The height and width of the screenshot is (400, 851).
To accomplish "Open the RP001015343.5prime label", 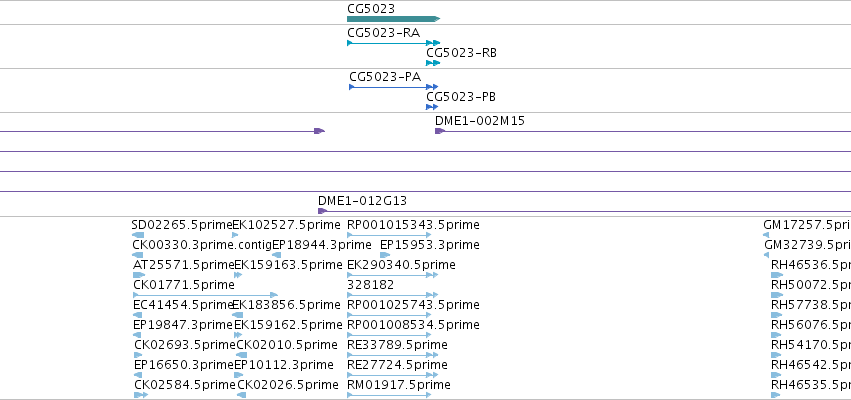I will (413, 225).
